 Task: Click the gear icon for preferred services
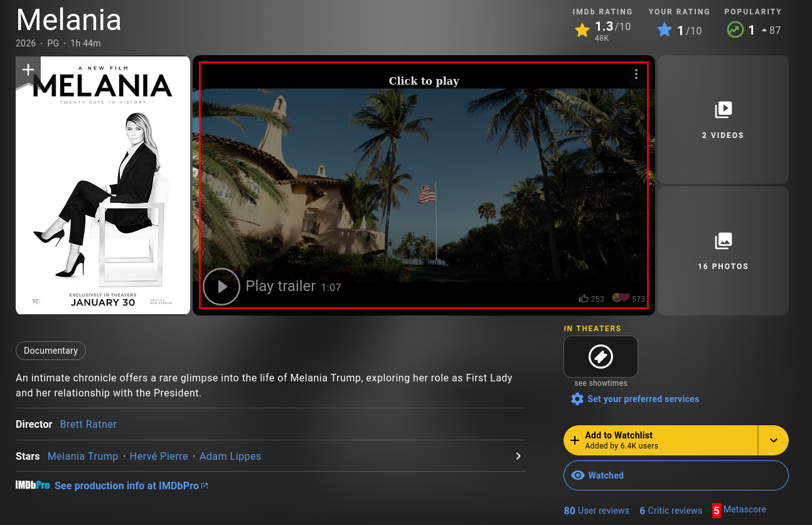(577, 399)
